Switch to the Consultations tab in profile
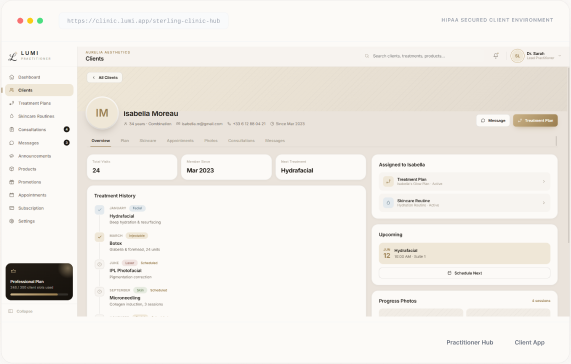 [241, 141]
